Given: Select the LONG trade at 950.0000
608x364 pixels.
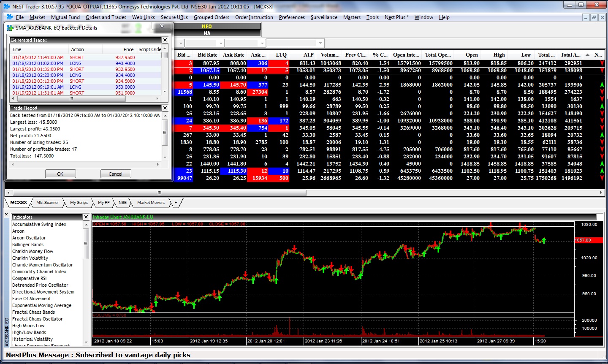Looking at the screenshot, I should tap(86, 87).
